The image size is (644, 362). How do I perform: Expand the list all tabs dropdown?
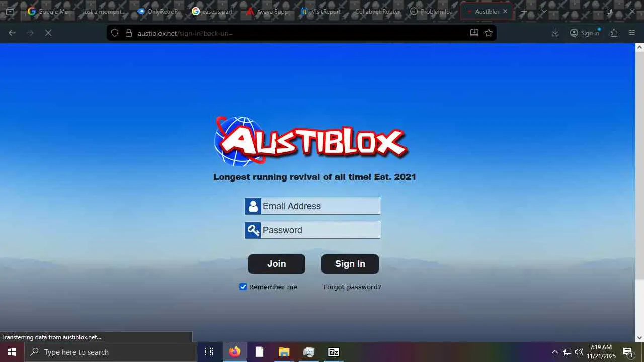(x=544, y=11)
